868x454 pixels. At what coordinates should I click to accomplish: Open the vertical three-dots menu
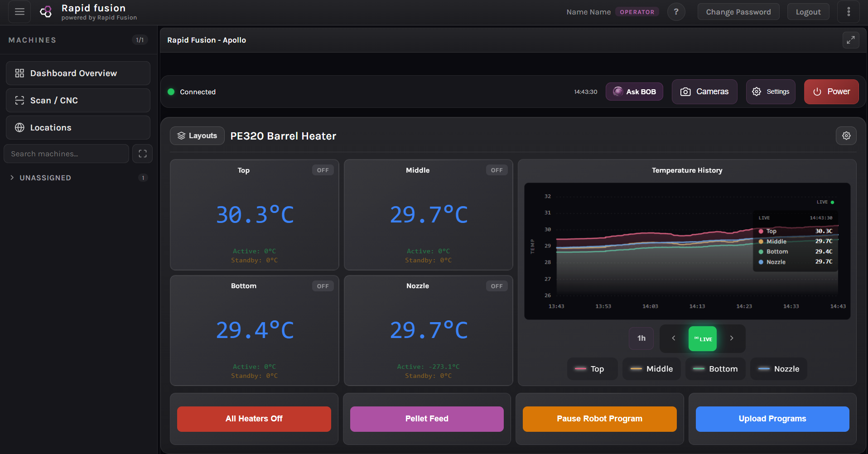[849, 12]
